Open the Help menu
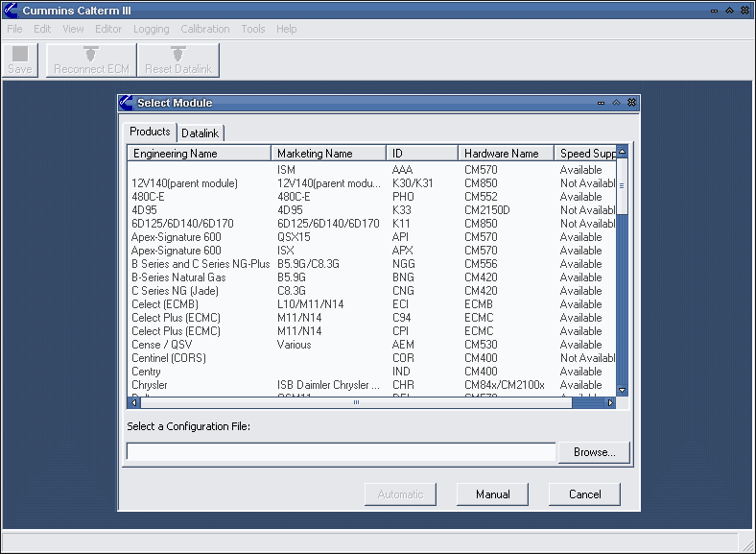The height and width of the screenshot is (554, 756). click(x=287, y=29)
